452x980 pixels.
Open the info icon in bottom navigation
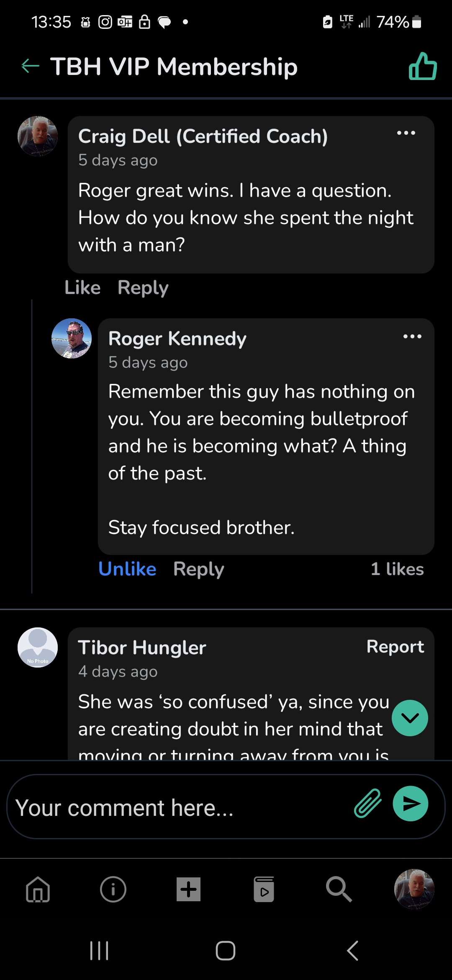tap(113, 889)
